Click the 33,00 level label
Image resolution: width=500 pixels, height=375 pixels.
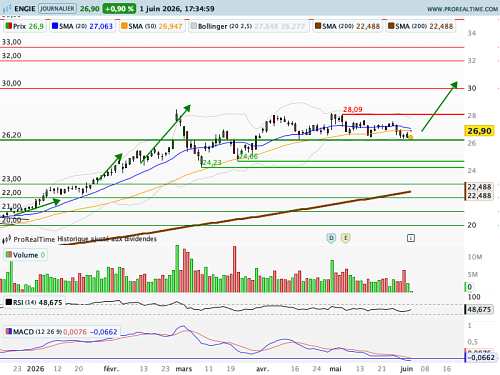click(12, 42)
